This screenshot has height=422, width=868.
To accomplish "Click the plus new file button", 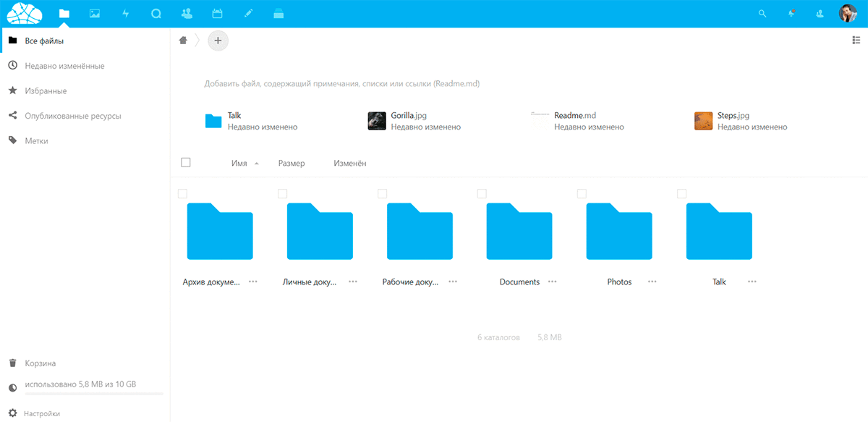I will tap(218, 41).
